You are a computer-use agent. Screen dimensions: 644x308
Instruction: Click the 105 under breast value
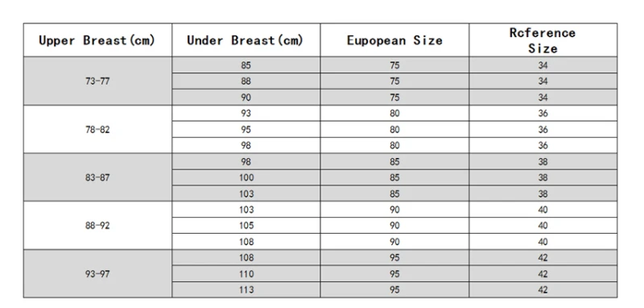(246, 226)
